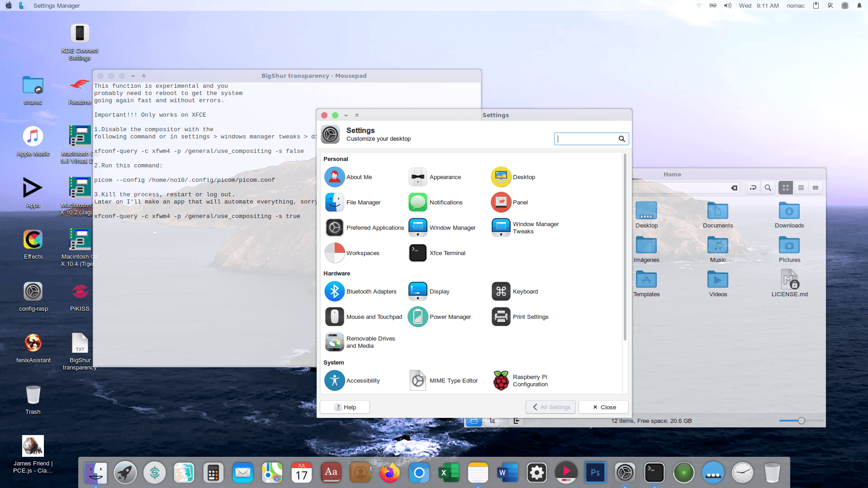This screenshot has width=868, height=488.
Task: Open Music folder in Home window
Action: (x=718, y=250)
